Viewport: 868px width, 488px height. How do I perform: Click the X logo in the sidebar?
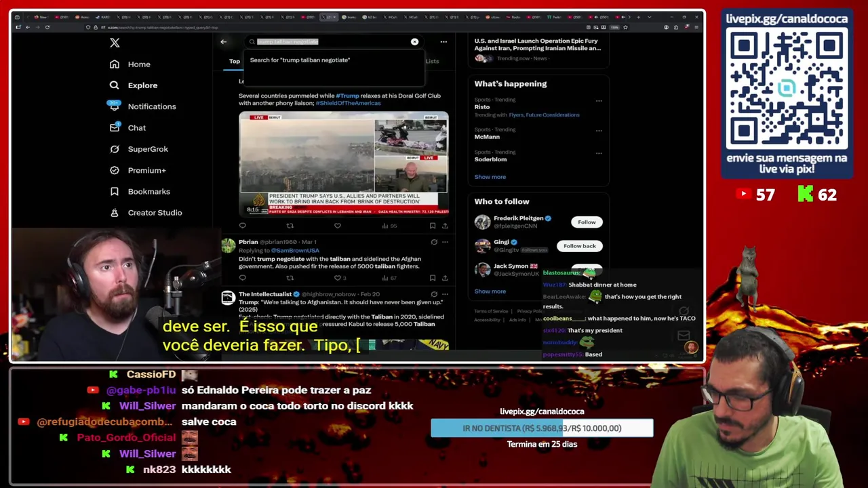pyautogui.click(x=115, y=43)
